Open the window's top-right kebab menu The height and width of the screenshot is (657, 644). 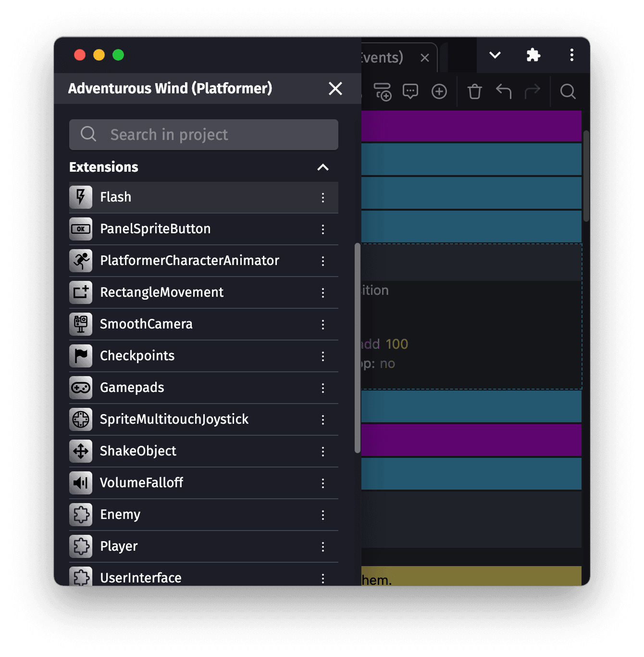(571, 55)
